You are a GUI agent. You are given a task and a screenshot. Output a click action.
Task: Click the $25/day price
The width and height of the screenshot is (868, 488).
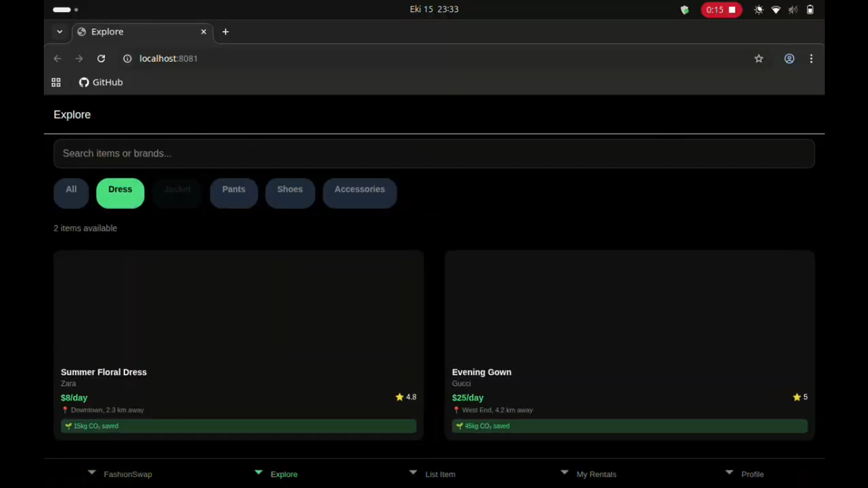pos(468,398)
